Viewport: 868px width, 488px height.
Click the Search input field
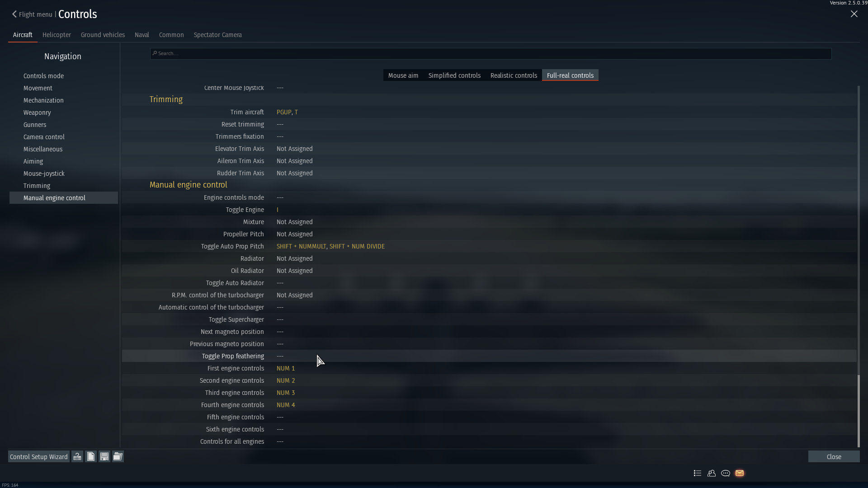(x=491, y=53)
